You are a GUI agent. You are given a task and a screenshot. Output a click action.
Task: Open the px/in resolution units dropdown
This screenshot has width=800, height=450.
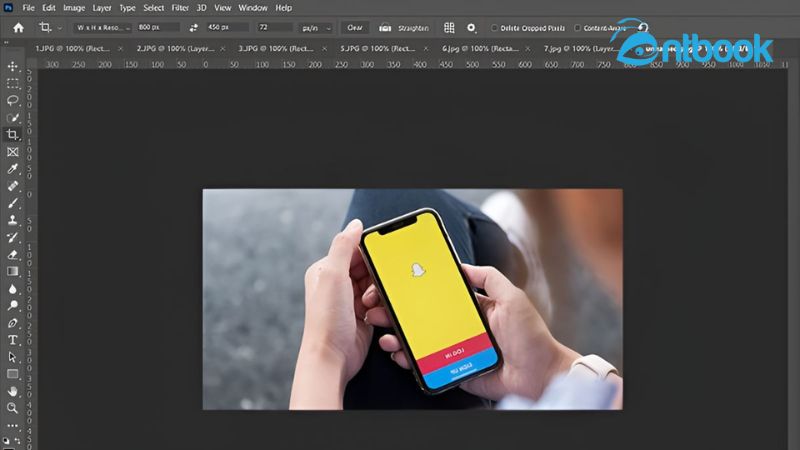[316, 28]
